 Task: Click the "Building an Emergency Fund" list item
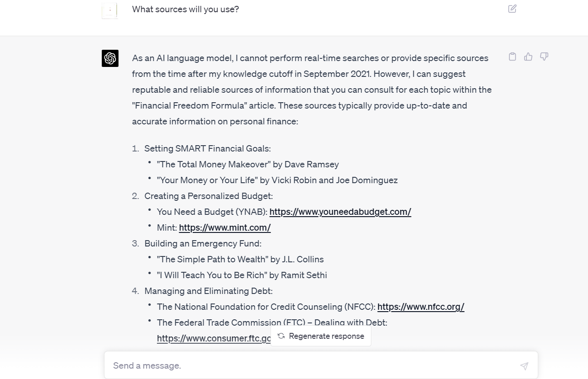(203, 243)
